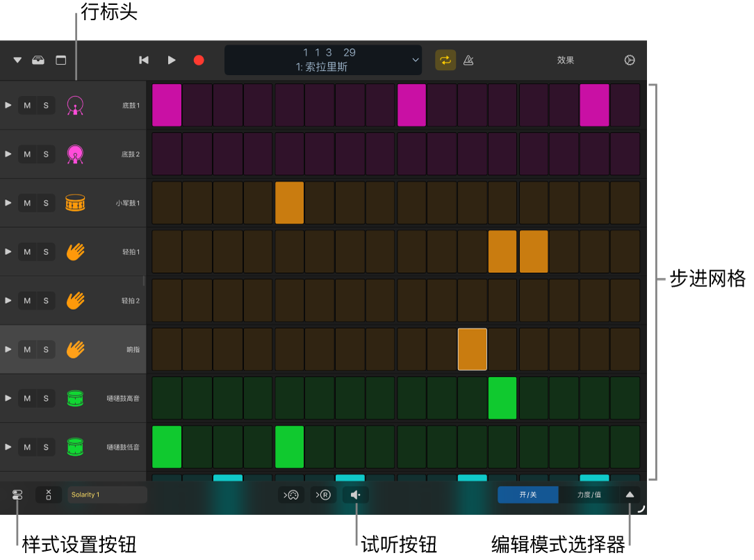Mute the 底鼓1 row
The height and width of the screenshot is (560, 754).
[x=27, y=106]
